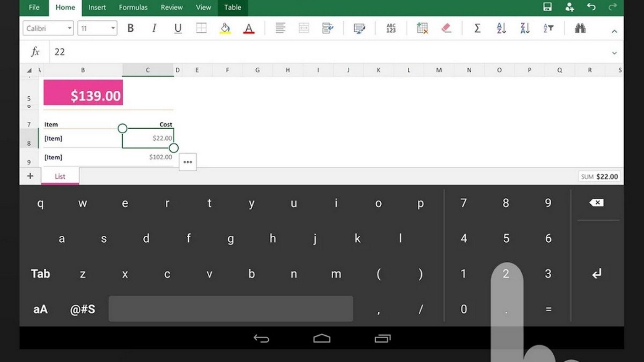Apply yellow fill color to the cell
644x362 pixels.
click(225, 28)
